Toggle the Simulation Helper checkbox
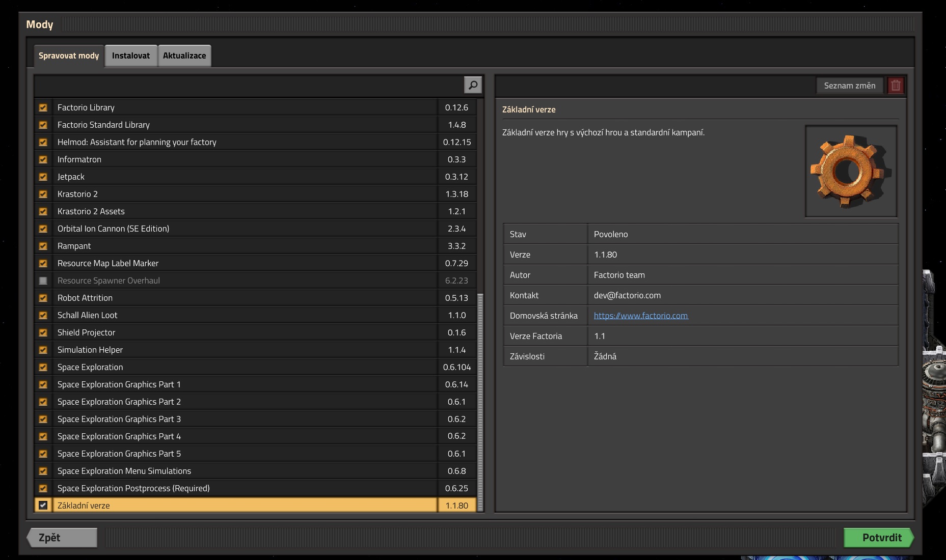The width and height of the screenshot is (946, 560). 43,350
